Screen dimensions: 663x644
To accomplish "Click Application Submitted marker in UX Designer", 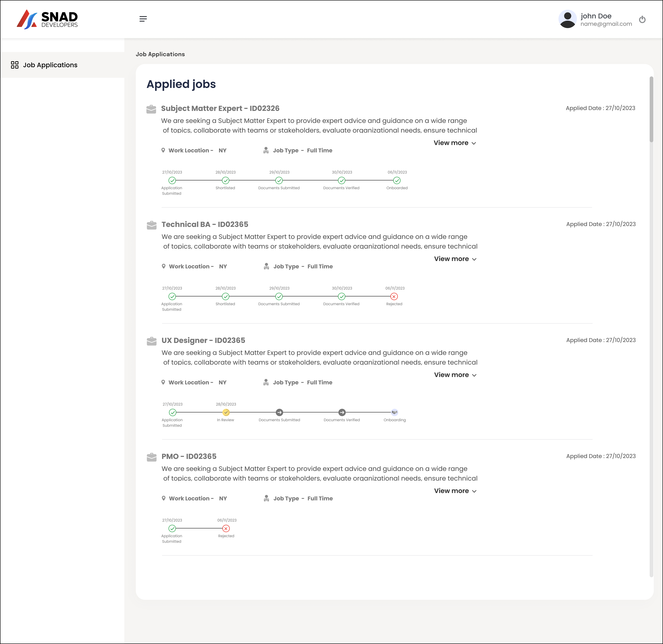I will tap(173, 413).
